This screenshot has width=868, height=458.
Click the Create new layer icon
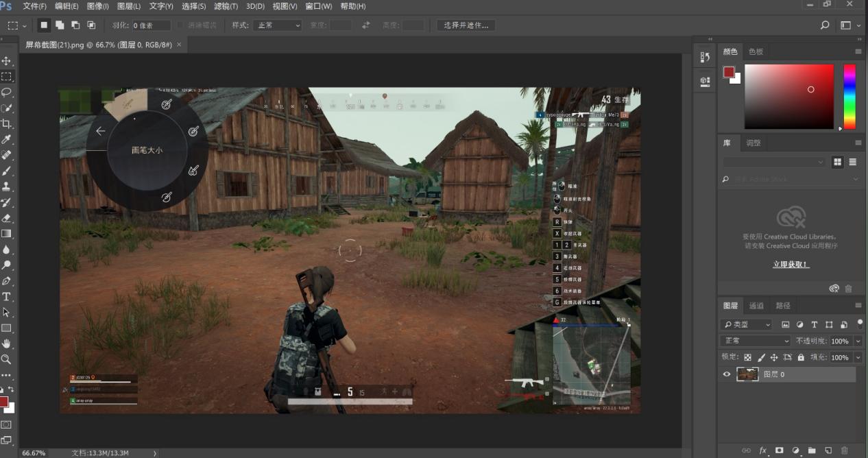pos(828,450)
